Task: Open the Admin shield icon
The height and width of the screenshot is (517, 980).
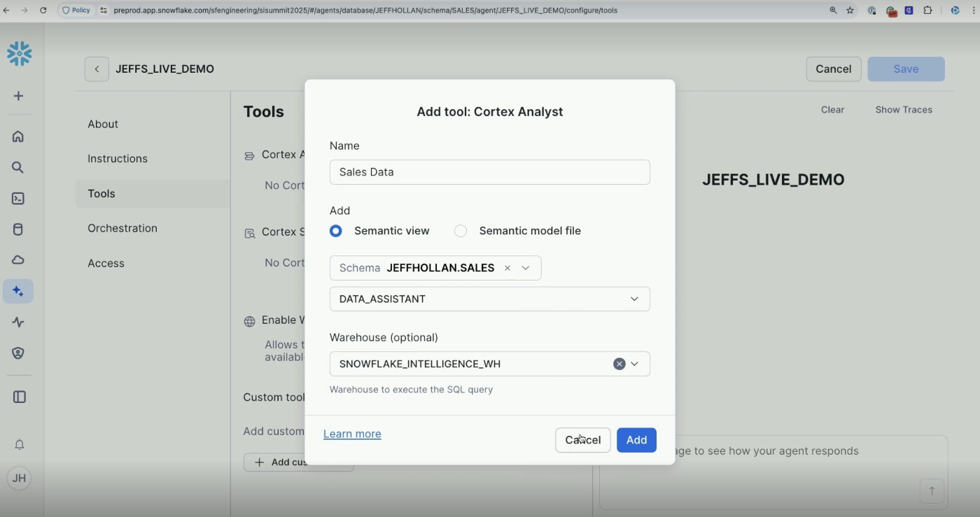Action: [x=18, y=353]
